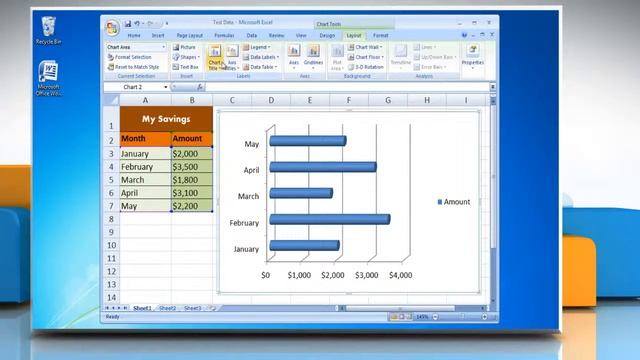Screen dimensions: 640x360
Task: Click the My Savings title cell
Action: [166, 119]
